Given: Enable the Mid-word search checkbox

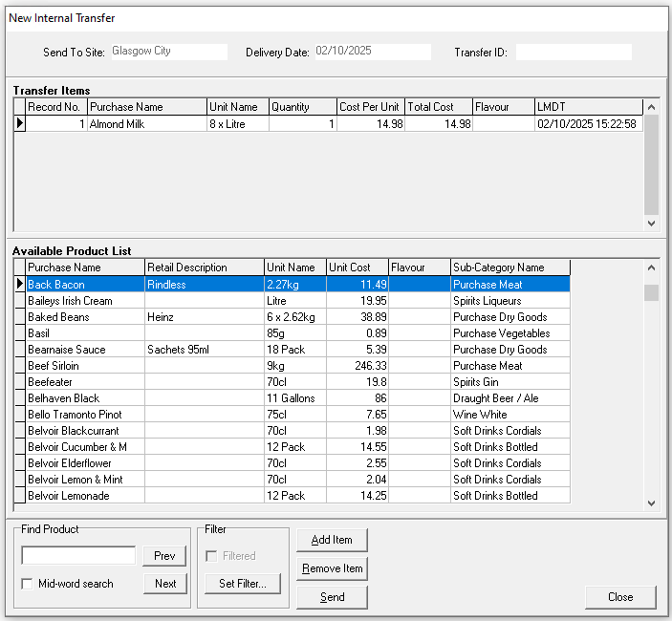Looking at the screenshot, I should coord(28,584).
